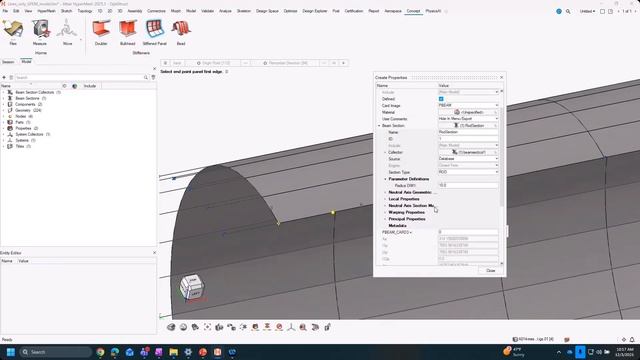640x360 pixels.
Task: Open File Explorer from the taskbar
Action: point(173,352)
